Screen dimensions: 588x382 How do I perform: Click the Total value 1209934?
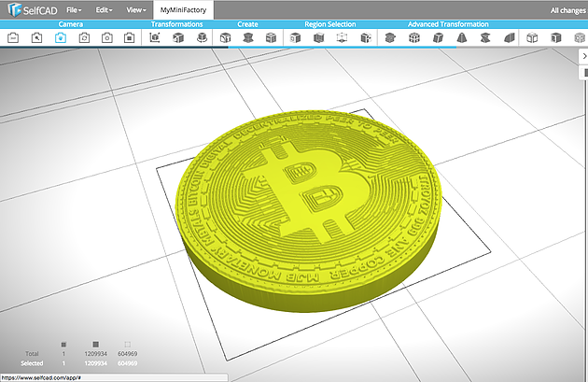pyautogui.click(x=95, y=353)
